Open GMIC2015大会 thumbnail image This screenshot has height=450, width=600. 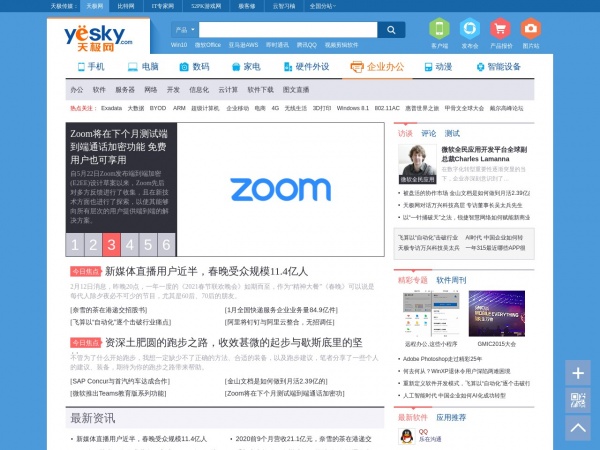[x=497, y=314]
